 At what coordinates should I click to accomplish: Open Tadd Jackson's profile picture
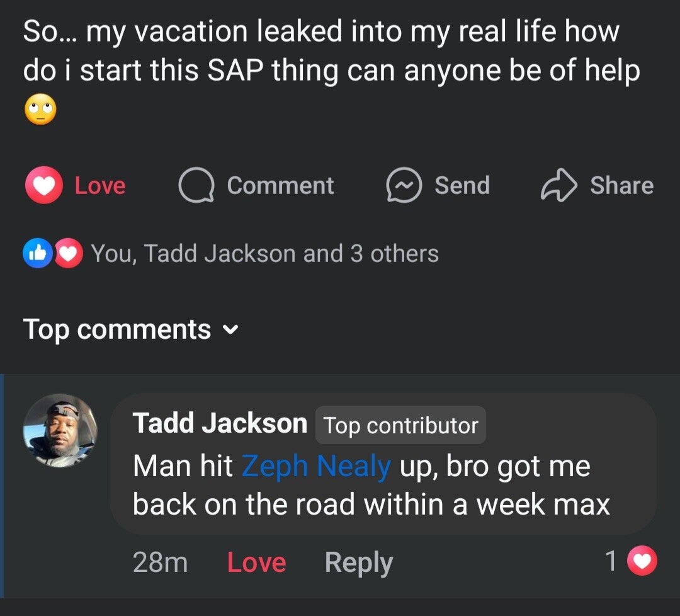click(x=60, y=431)
